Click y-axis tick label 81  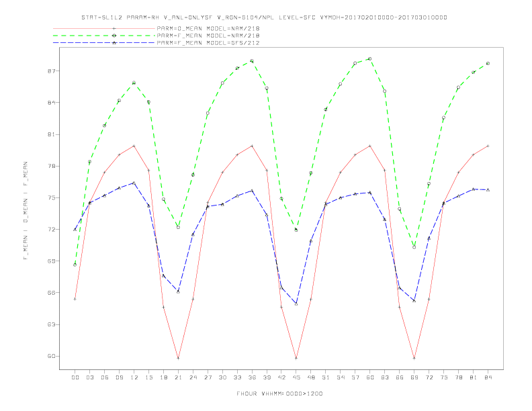(52, 134)
